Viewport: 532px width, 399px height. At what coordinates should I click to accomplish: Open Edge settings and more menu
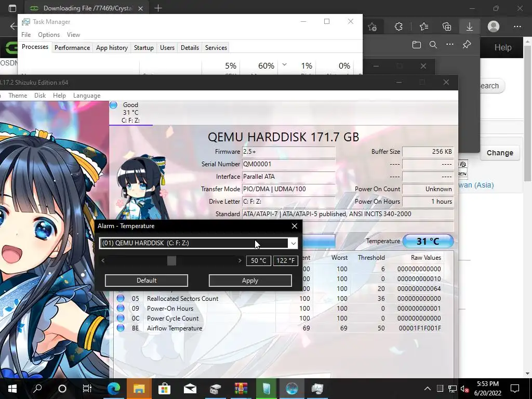(517, 26)
